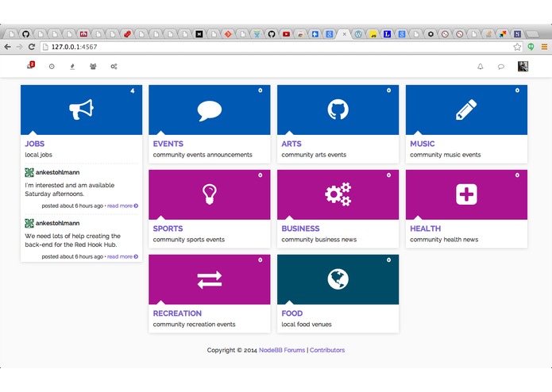Click the plus-square icon on Health card
Screen dimensions: 552x392
point(466,194)
